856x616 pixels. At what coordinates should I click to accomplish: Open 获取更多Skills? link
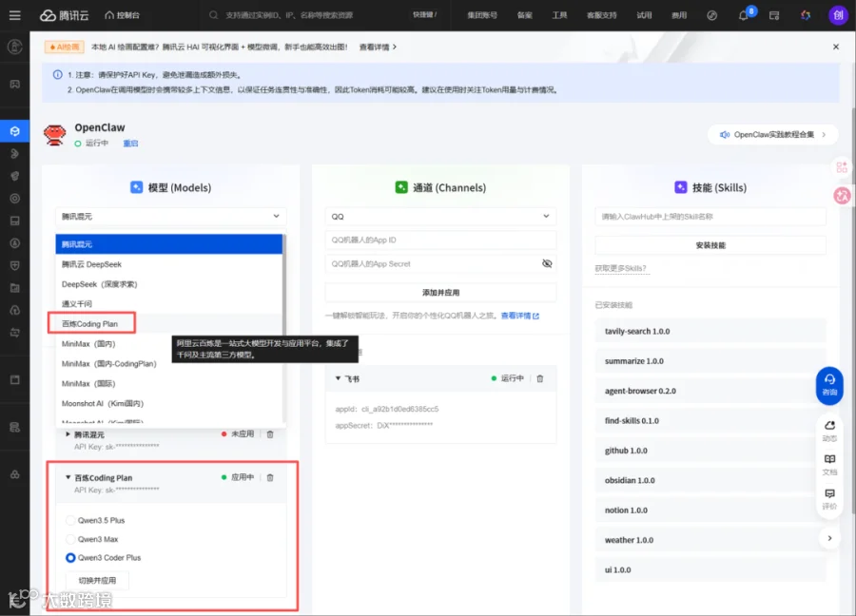pos(620,268)
